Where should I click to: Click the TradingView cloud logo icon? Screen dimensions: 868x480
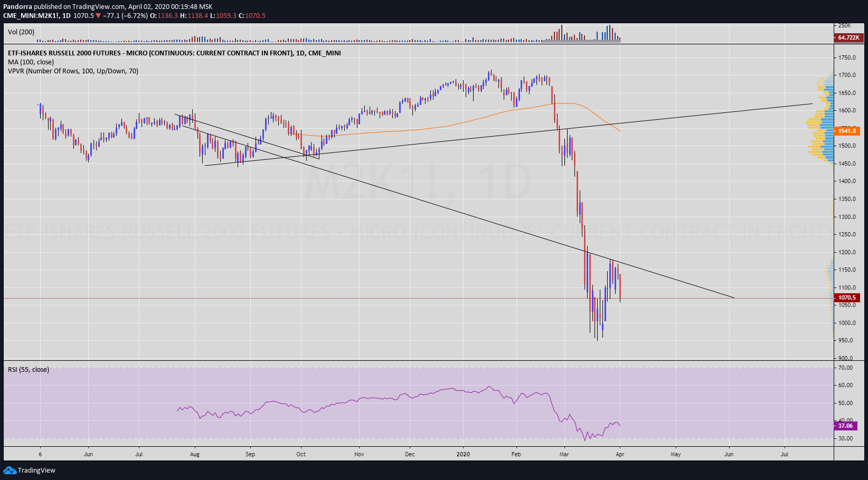coord(10,470)
